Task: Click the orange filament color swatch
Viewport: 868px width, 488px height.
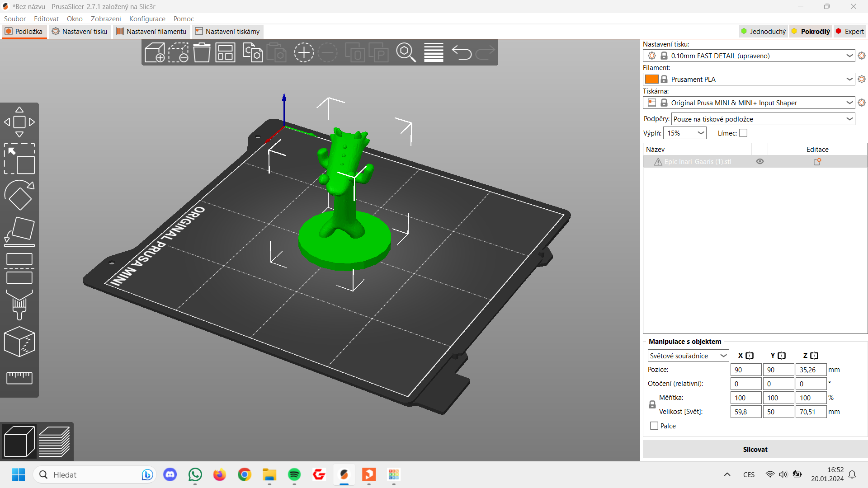Action: [x=651, y=79]
